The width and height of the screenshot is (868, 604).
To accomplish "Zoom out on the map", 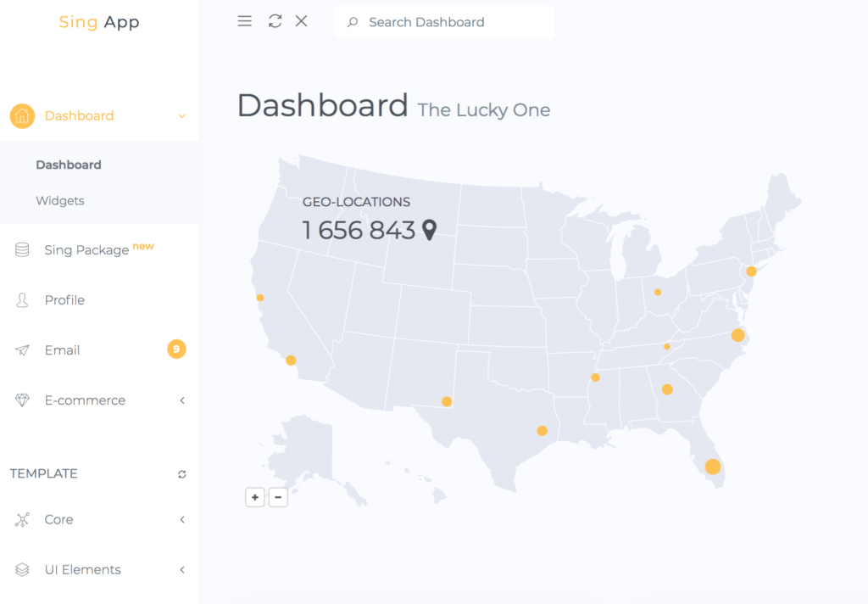I will [278, 497].
